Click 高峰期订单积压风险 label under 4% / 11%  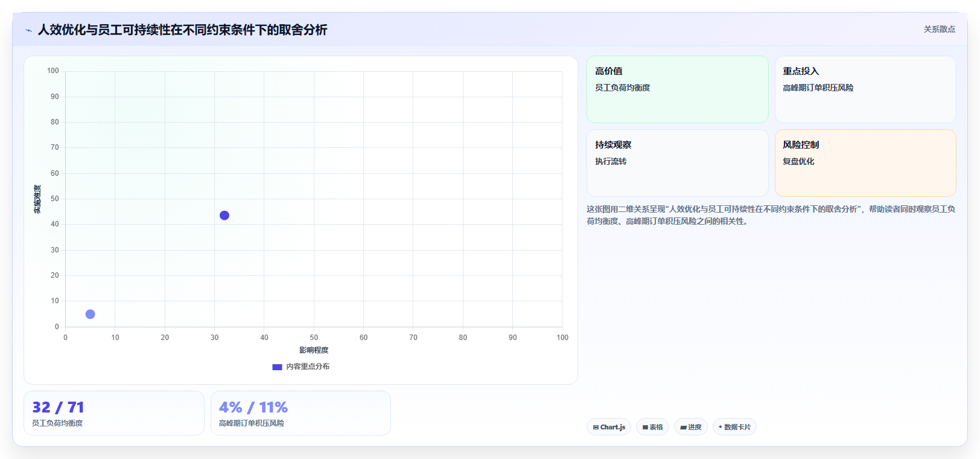point(251,423)
